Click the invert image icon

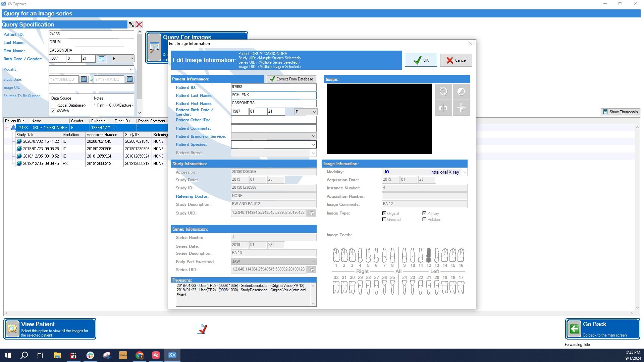461,92
